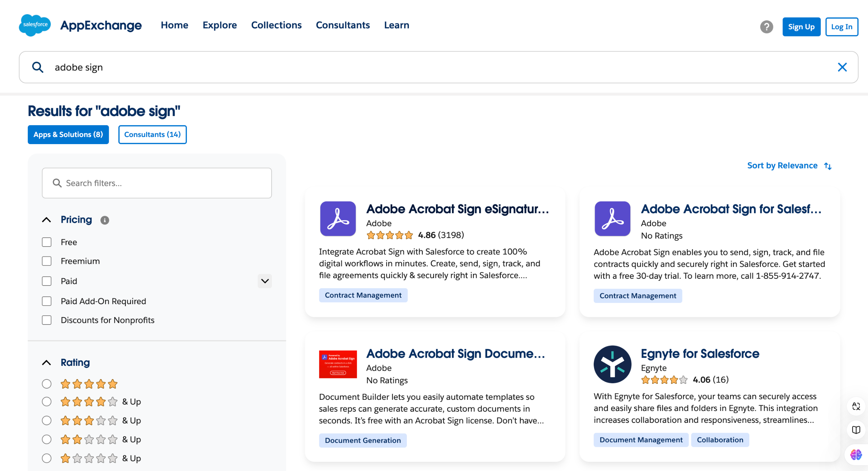The width and height of the screenshot is (868, 471).
Task: Check the Free pricing checkbox
Action: [x=47, y=242]
